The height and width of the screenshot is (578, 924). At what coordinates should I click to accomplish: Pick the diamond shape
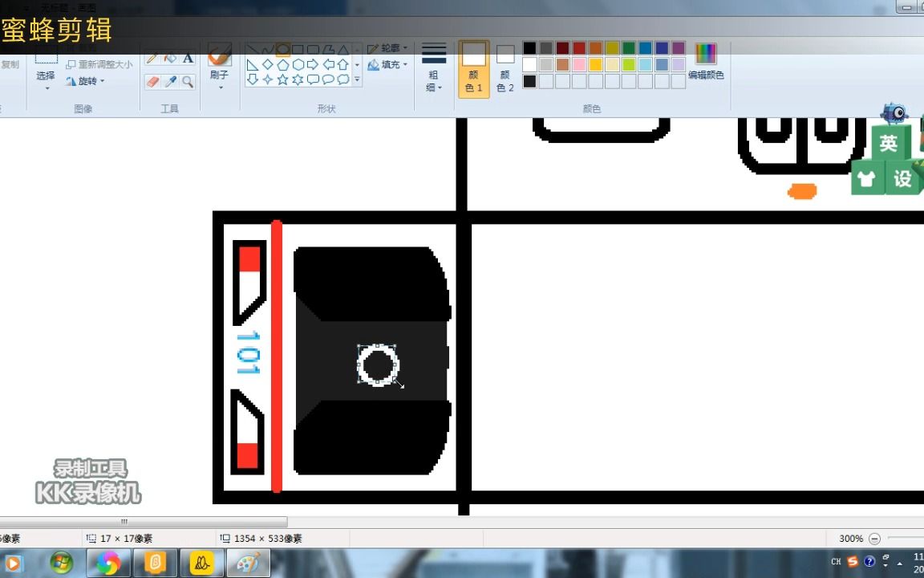(x=268, y=64)
